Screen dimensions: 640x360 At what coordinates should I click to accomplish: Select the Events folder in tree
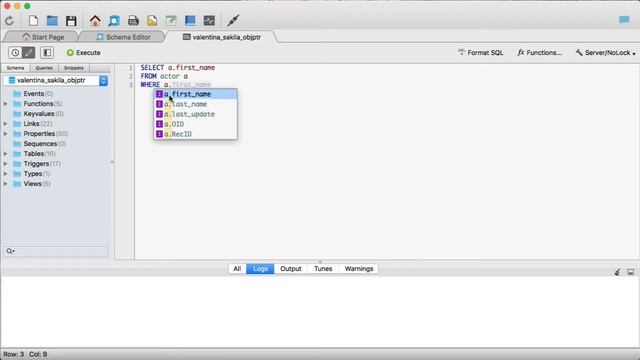pyautogui.click(x=33, y=94)
